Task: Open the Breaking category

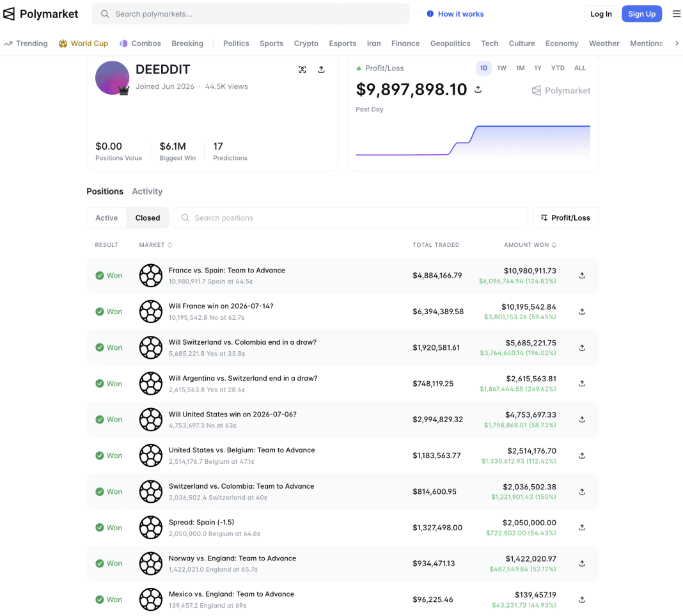Action: pos(187,43)
